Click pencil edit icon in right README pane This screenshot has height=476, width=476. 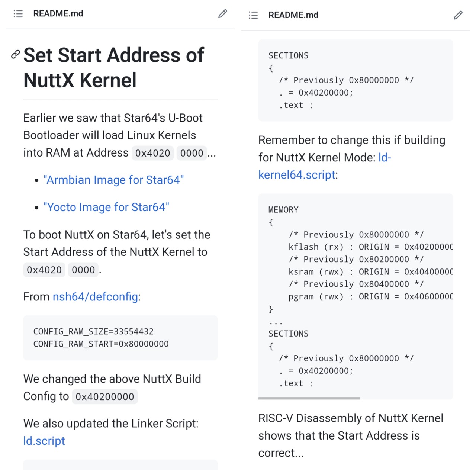point(458,15)
